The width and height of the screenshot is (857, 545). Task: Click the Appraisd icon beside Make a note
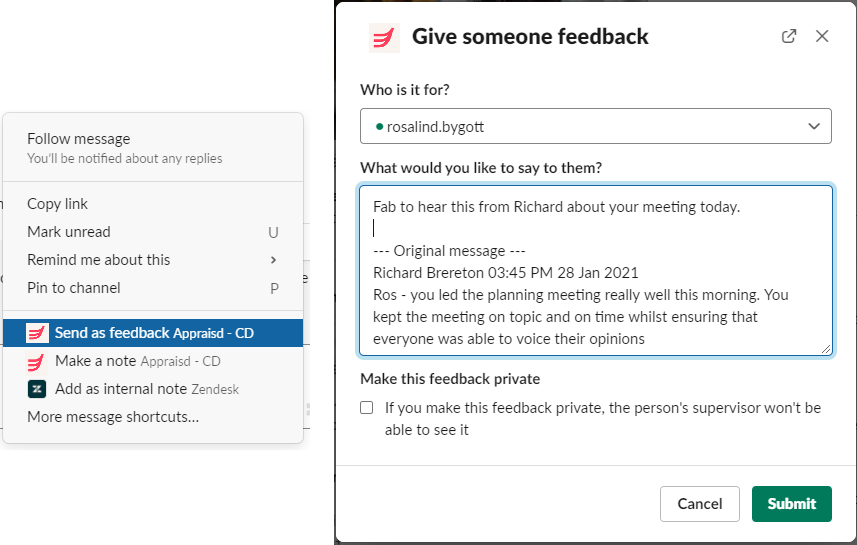(x=37, y=361)
